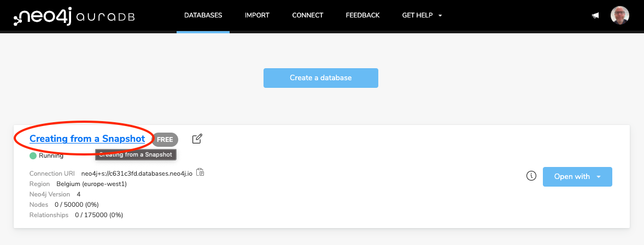
Task: Expand the Open with dropdown button
Action: pos(577,177)
